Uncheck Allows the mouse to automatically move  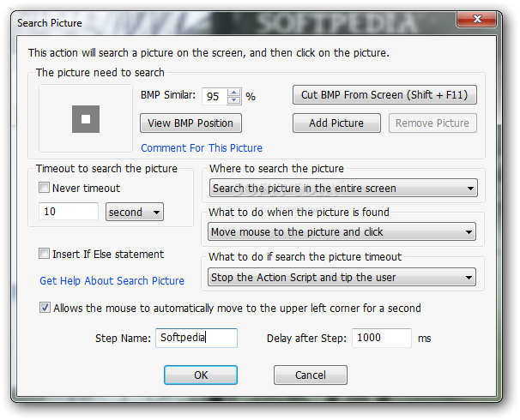(x=45, y=308)
